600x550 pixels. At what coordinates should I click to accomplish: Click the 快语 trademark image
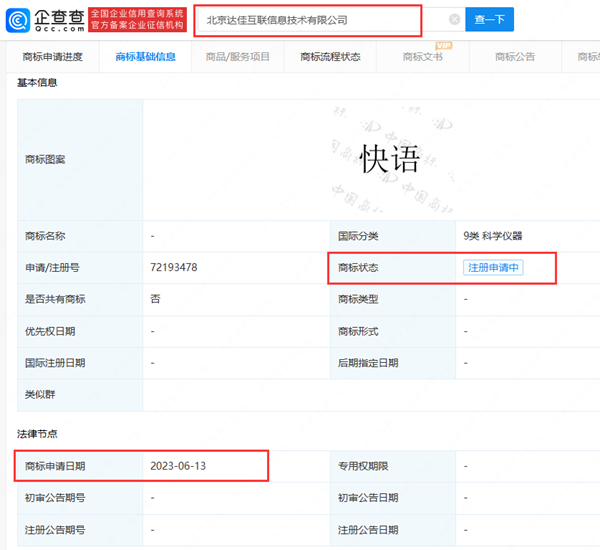[389, 159]
